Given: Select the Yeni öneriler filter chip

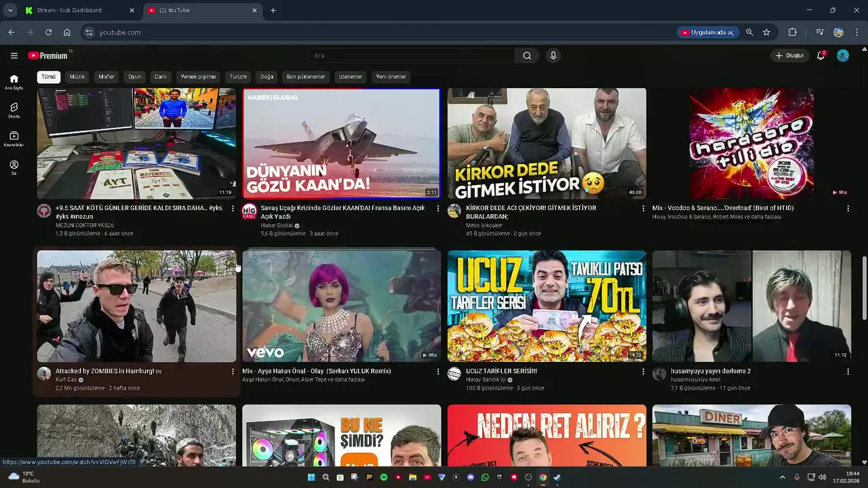Looking at the screenshot, I should pyautogui.click(x=391, y=77).
